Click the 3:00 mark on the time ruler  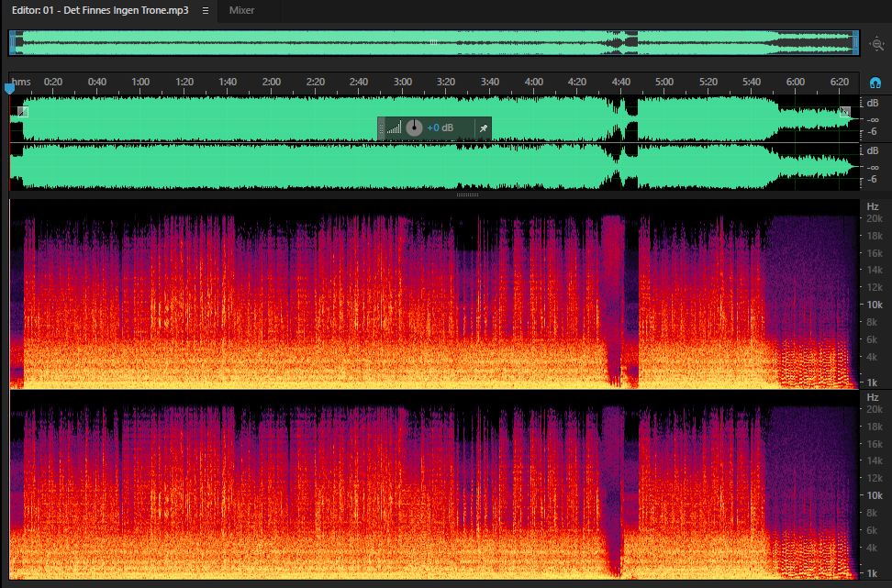tap(403, 82)
